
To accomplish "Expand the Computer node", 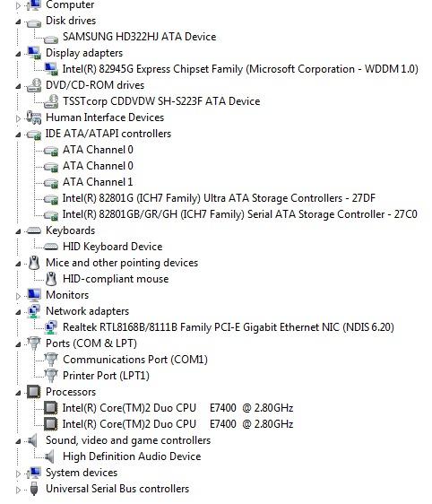I will coord(18,5).
